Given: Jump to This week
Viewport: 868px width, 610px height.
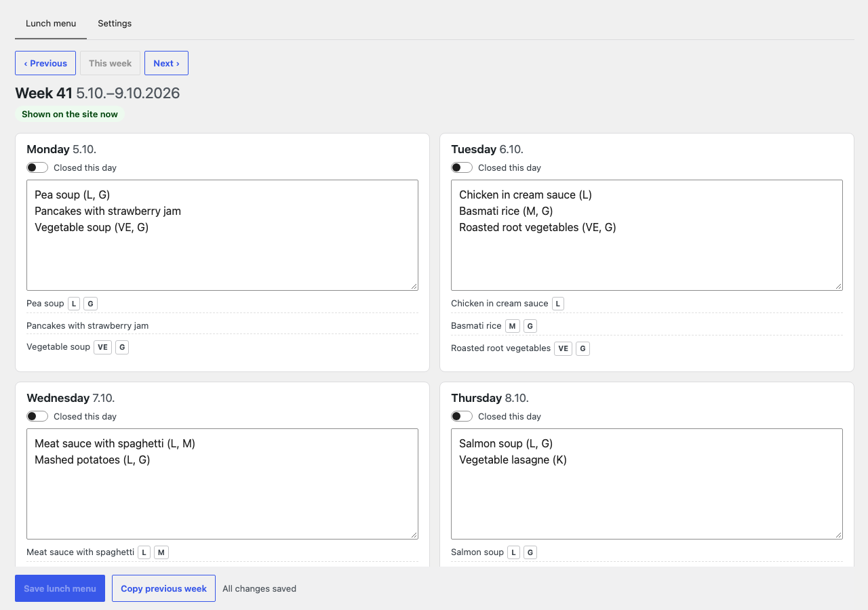Looking at the screenshot, I should point(110,63).
